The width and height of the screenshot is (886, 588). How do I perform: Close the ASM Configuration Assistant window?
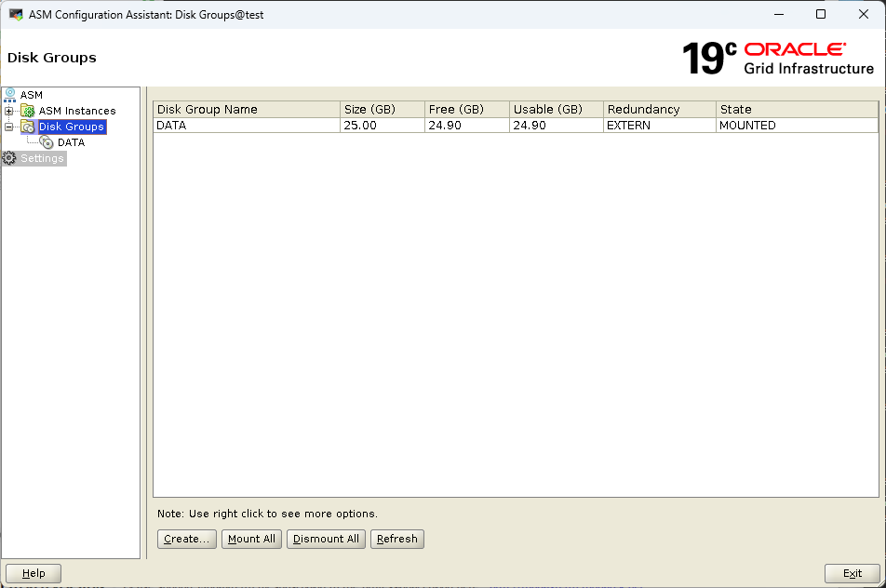click(x=864, y=15)
